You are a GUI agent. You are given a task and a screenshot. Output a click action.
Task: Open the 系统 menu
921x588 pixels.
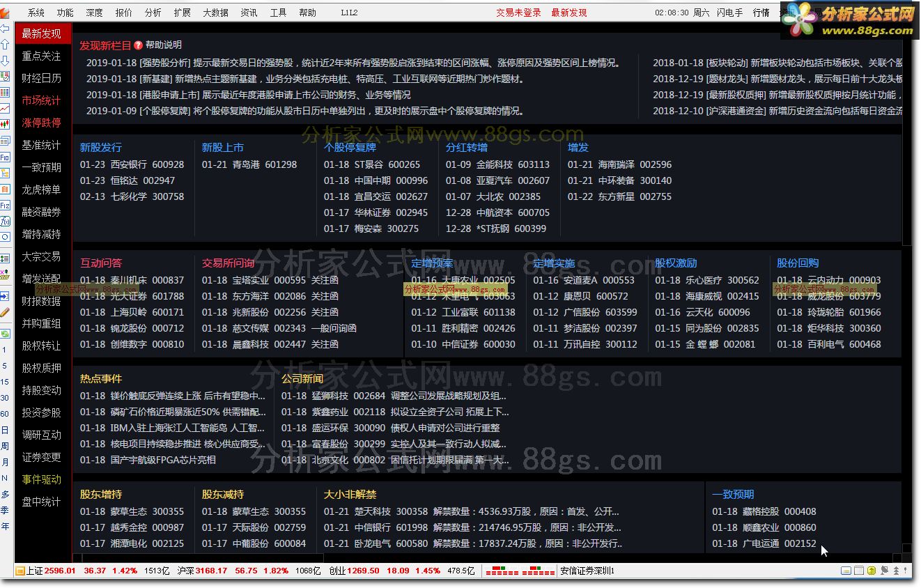pyautogui.click(x=36, y=13)
